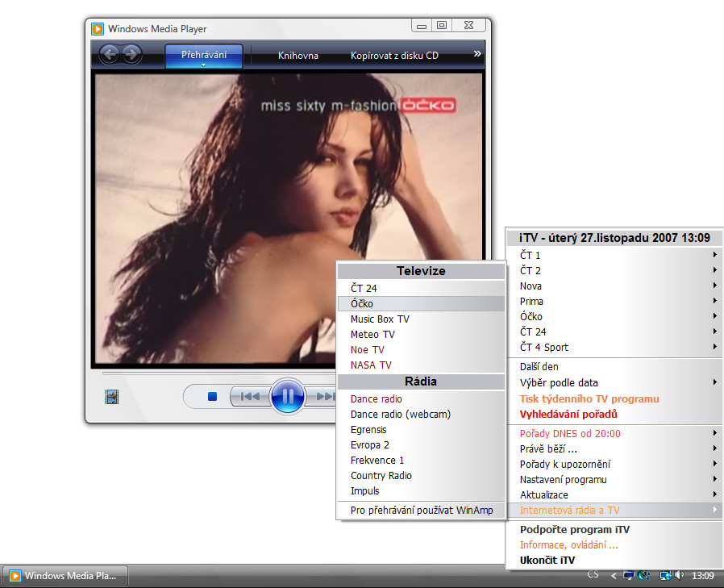Screen dimensions: 724x588
Task: Expand hidden tray icons with the arrow
Action: point(614,576)
